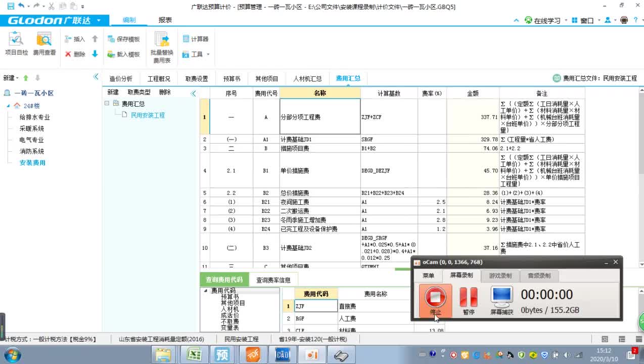Move row up with gray up arrow

click(95, 39)
